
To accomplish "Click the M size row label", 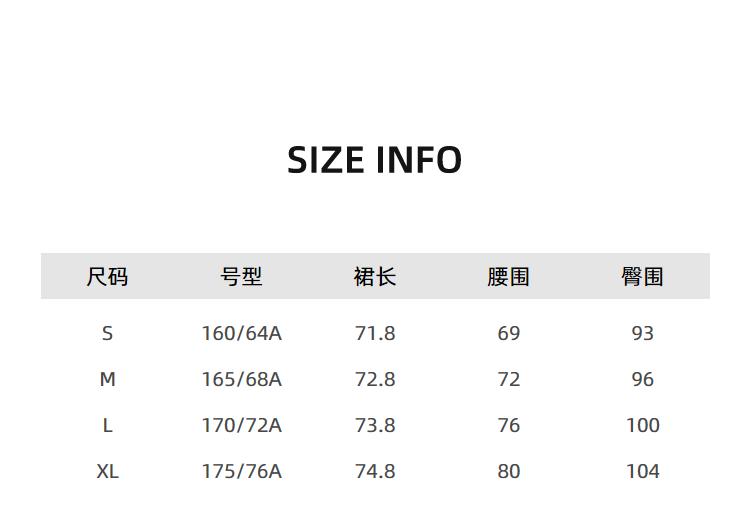I will [108, 379].
